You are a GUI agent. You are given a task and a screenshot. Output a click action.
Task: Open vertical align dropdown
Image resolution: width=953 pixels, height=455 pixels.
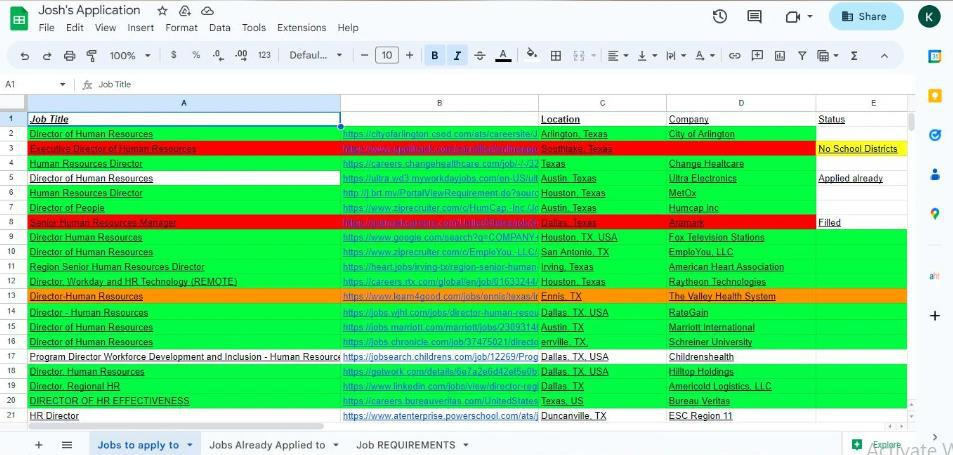[647, 56]
